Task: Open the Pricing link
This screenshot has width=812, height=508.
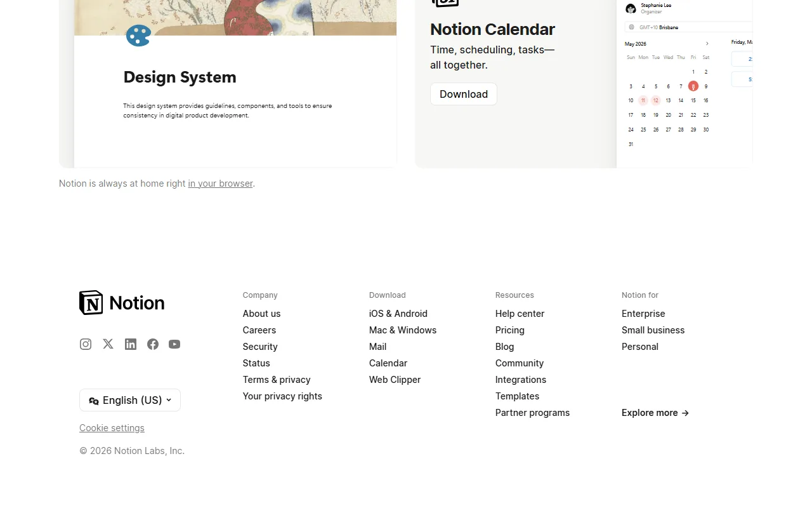Action: click(x=510, y=330)
